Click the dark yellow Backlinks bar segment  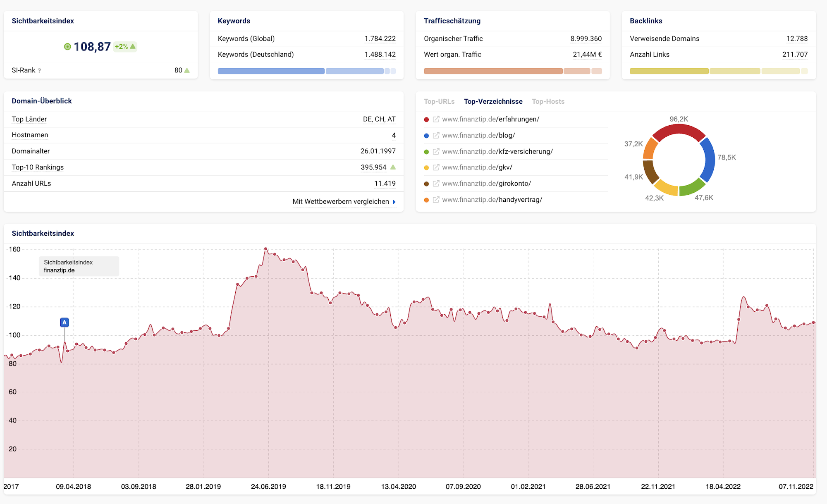tap(669, 71)
